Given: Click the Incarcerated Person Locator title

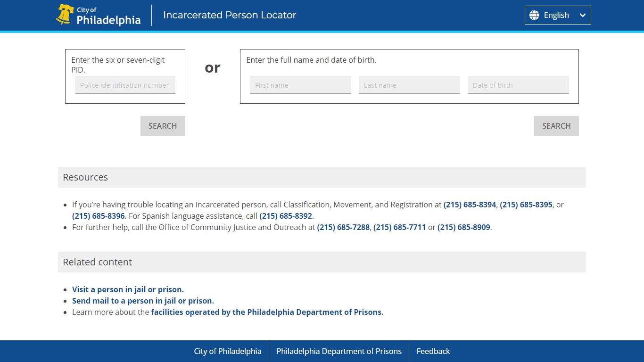Looking at the screenshot, I should click(x=230, y=15).
